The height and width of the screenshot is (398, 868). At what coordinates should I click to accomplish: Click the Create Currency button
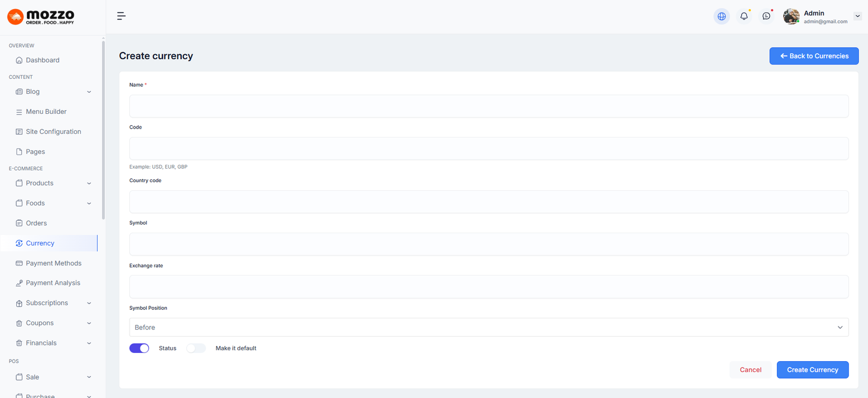[x=812, y=370]
